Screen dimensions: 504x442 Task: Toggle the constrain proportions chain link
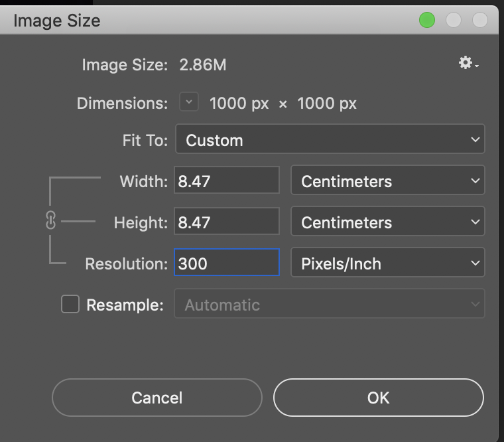pyautogui.click(x=50, y=222)
